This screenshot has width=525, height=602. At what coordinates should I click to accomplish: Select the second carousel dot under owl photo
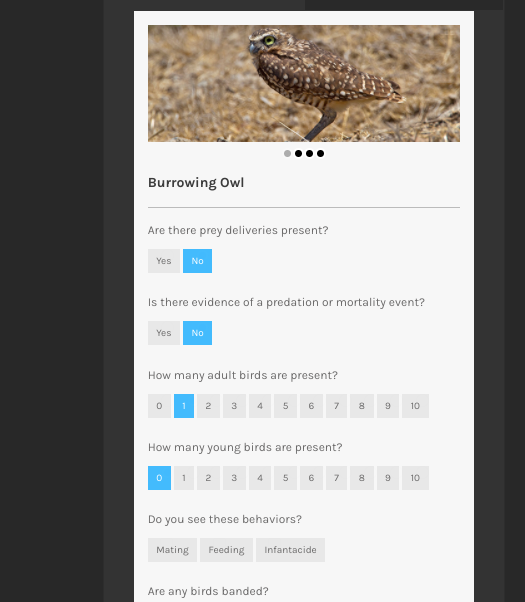tap(298, 154)
